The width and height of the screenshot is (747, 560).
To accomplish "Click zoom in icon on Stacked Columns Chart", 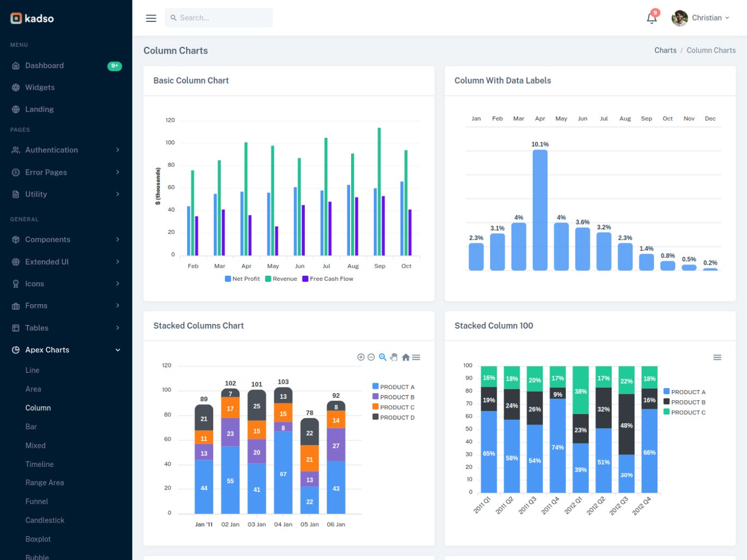I will click(360, 357).
